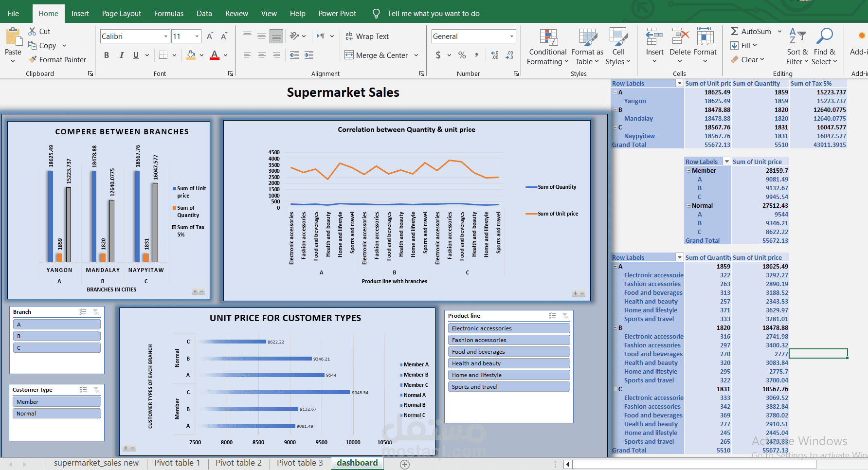Click the Delete cells icon
This screenshot has width=868, height=470.
[680, 36]
